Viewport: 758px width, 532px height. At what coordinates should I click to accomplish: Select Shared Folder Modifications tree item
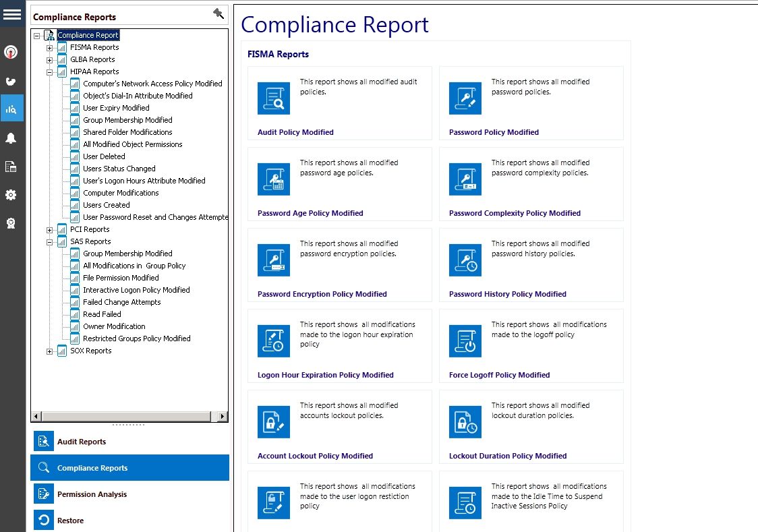coord(127,132)
